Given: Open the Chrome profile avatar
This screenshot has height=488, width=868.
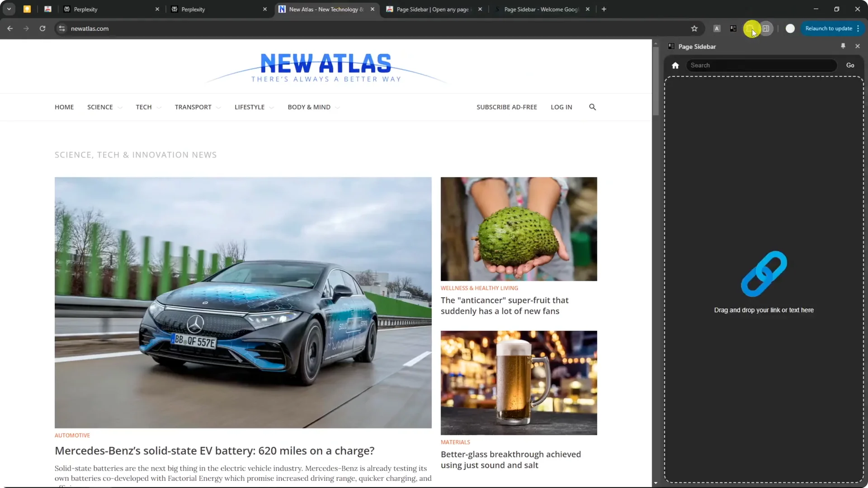Looking at the screenshot, I should 790,28.
